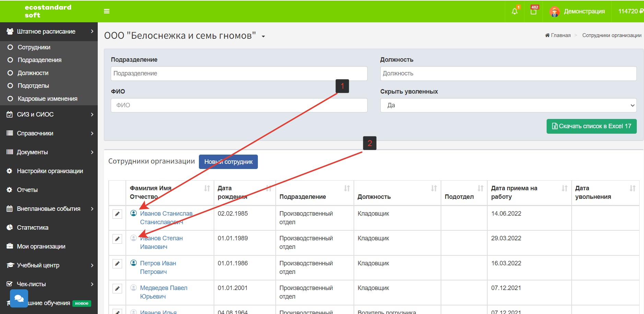Image resolution: width=644 pixels, height=314 pixels.
Task: Click the Новый сотрудник button
Action: point(228,162)
